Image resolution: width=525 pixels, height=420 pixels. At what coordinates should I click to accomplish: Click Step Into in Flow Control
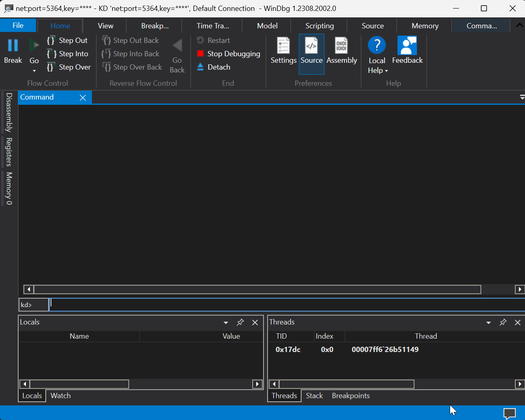[68, 54]
